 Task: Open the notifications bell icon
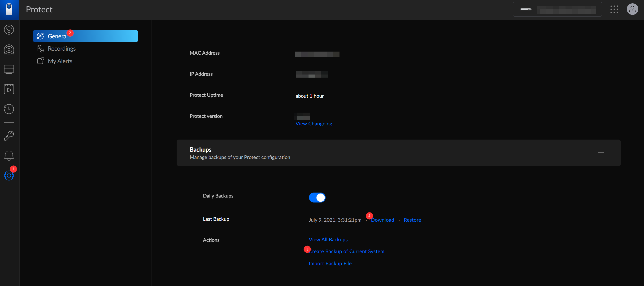(x=9, y=155)
